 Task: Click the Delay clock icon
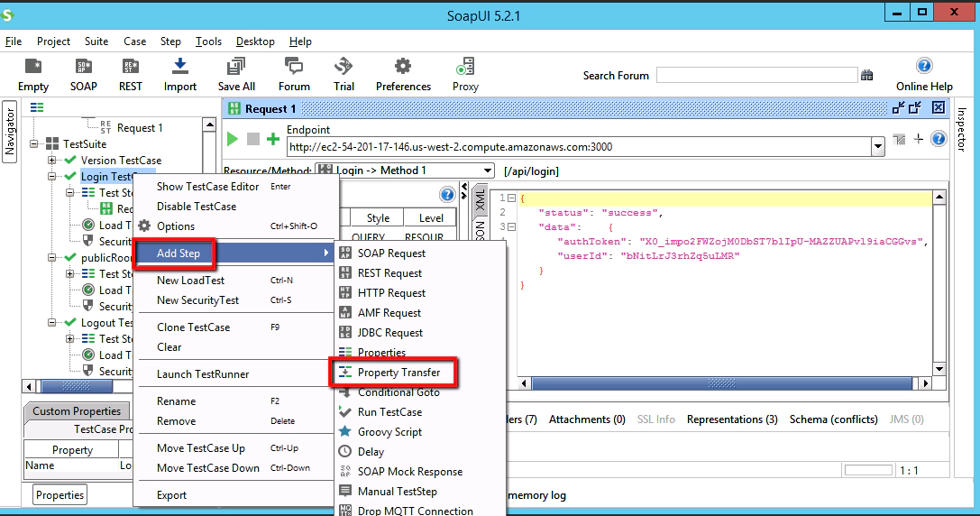pyautogui.click(x=345, y=452)
